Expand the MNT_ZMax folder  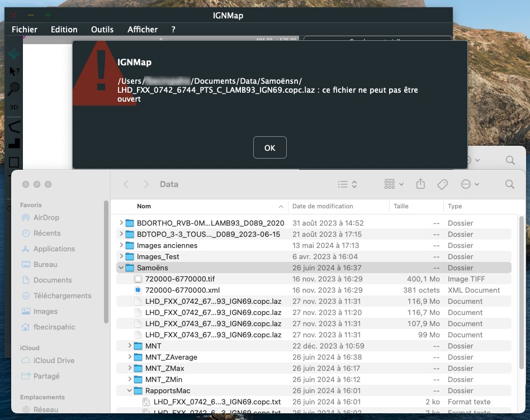(130, 368)
